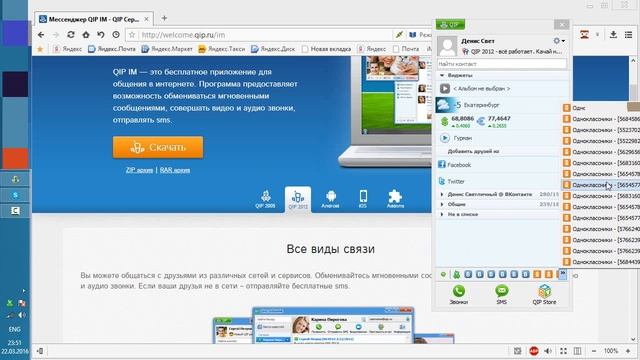Click the taskbar clock 23:51

click(15, 342)
